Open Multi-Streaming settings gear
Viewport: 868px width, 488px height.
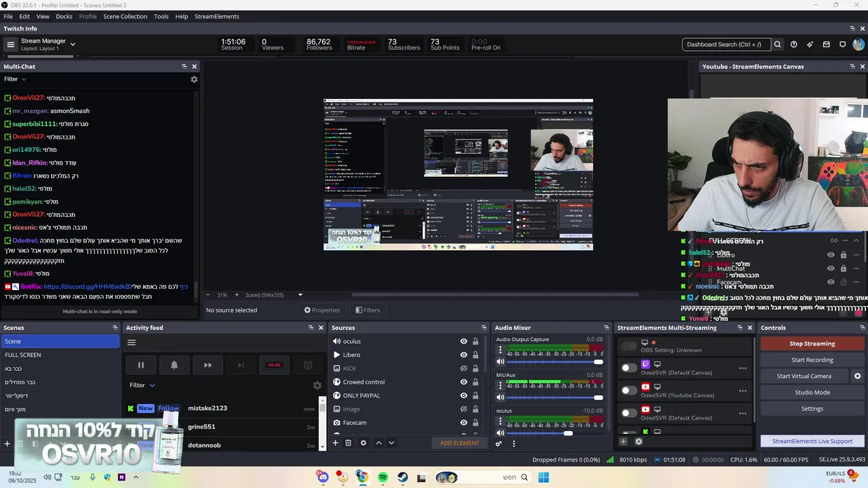click(x=638, y=441)
